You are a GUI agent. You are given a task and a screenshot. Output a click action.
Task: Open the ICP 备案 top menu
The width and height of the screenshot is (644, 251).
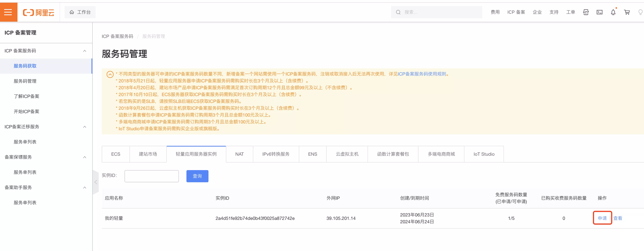tap(516, 12)
